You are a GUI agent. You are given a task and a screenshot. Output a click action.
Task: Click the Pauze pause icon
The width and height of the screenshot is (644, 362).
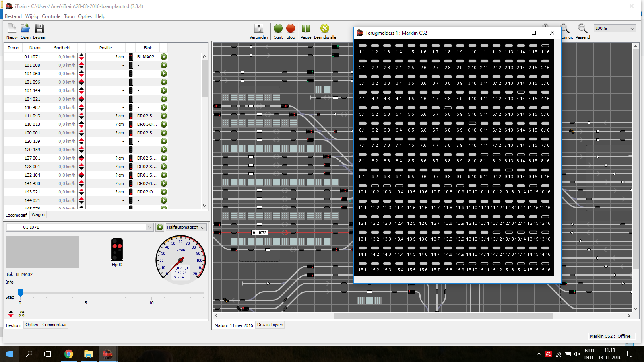coord(306,28)
